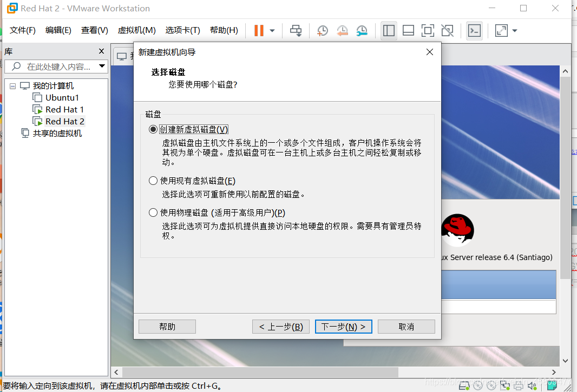Click the stretch guest display icon

[x=502, y=30]
